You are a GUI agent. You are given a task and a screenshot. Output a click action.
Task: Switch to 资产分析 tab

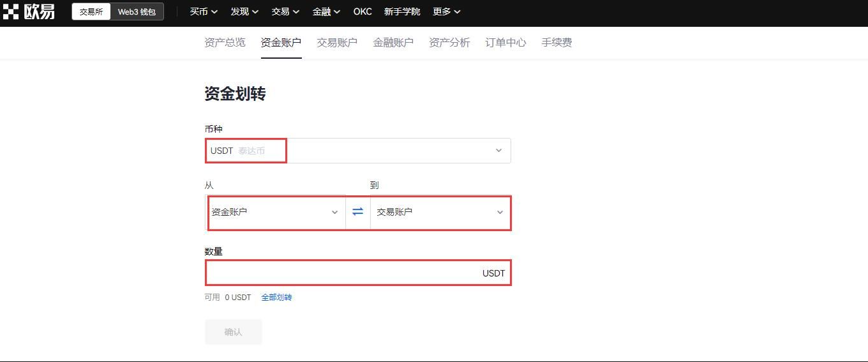(449, 43)
